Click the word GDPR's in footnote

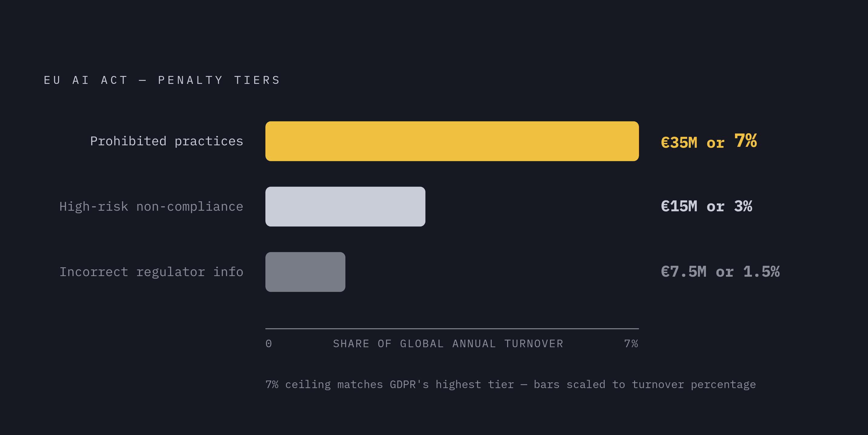tap(409, 384)
